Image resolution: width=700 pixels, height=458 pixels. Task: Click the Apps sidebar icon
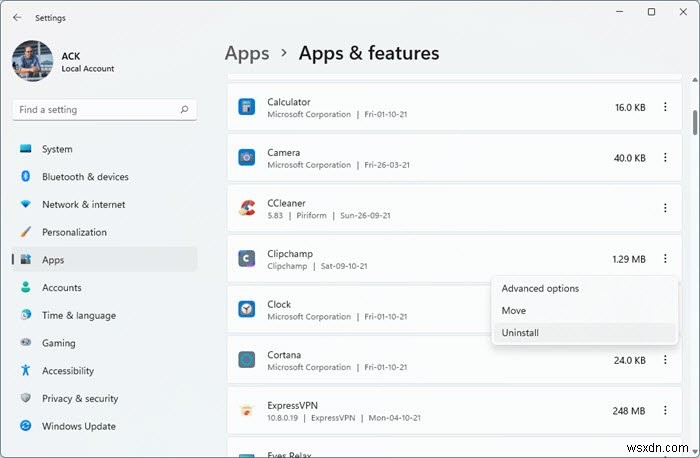tap(26, 259)
